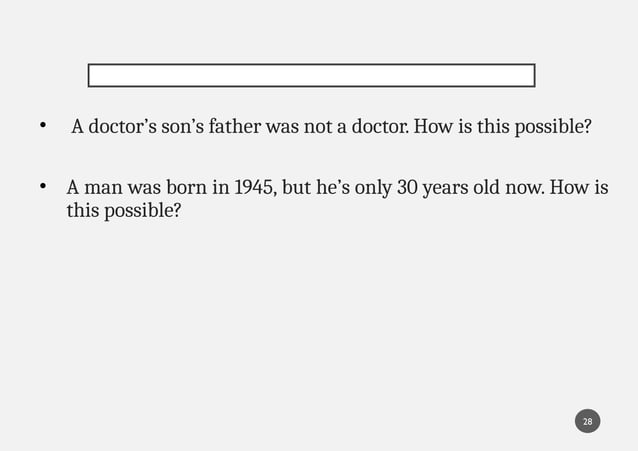Click "but he's" in the second riddle
Viewport: 638px width, 451px height.
pos(316,188)
